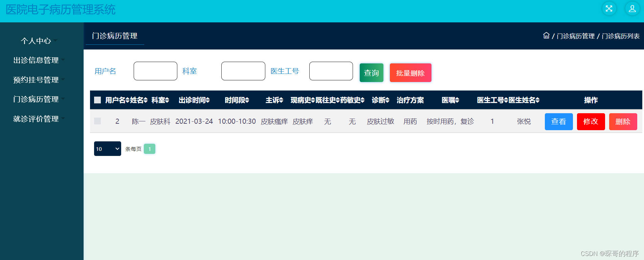Screen dimensions: 644x260
Task: Click the 陈一 patient name cell
Action: 139,121
